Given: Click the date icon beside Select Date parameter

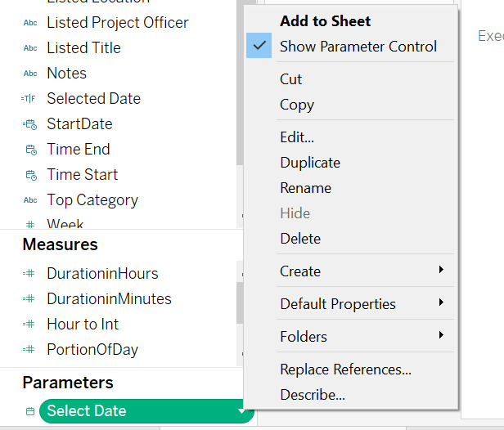Looking at the screenshot, I should [x=30, y=411].
